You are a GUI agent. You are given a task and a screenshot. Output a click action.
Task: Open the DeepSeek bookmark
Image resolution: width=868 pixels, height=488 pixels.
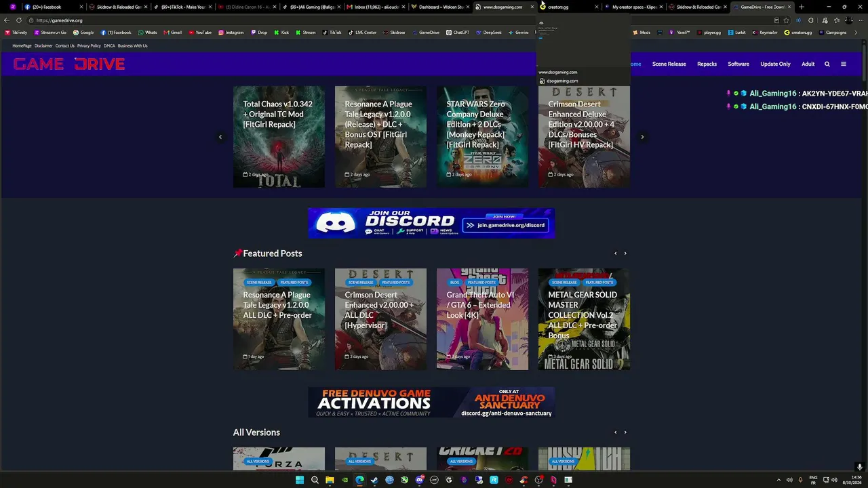coord(488,33)
